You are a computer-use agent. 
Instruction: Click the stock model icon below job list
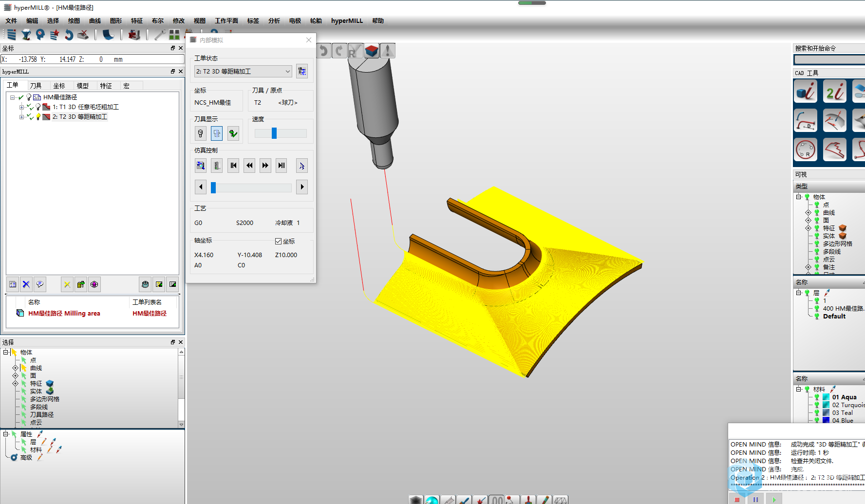145,284
